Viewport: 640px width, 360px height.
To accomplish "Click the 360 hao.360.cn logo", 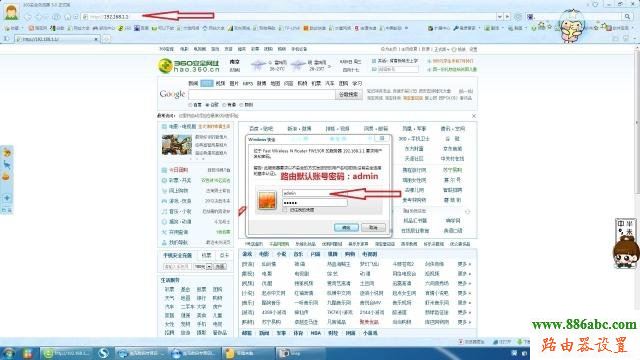I will point(189,66).
